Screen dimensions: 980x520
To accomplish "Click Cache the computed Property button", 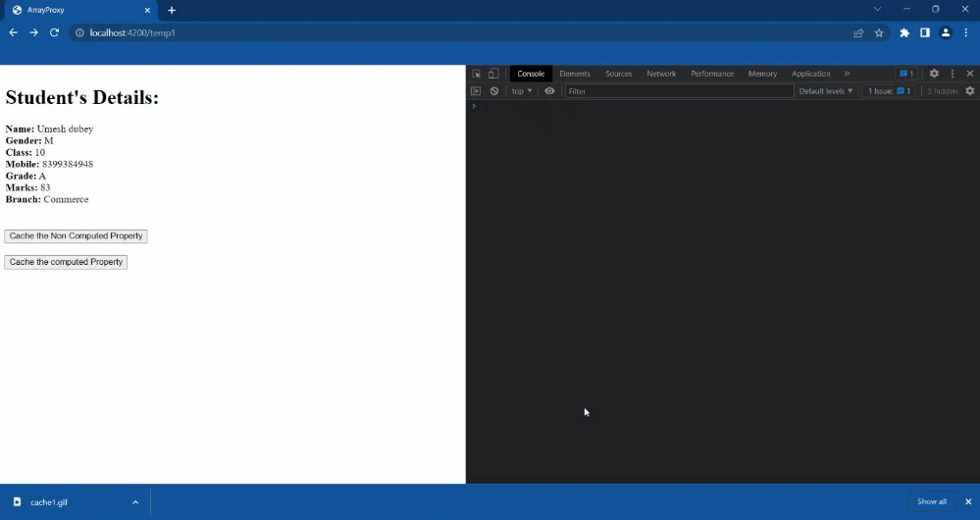I will point(66,263).
